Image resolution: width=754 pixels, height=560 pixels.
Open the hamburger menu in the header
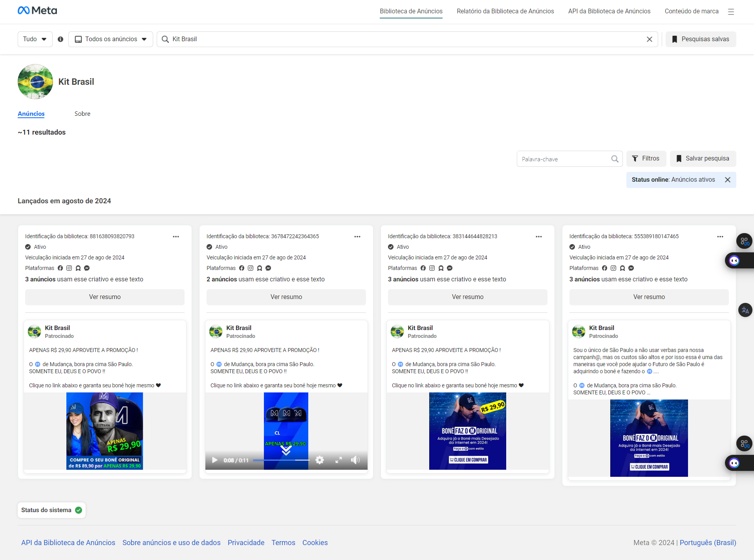click(x=731, y=12)
